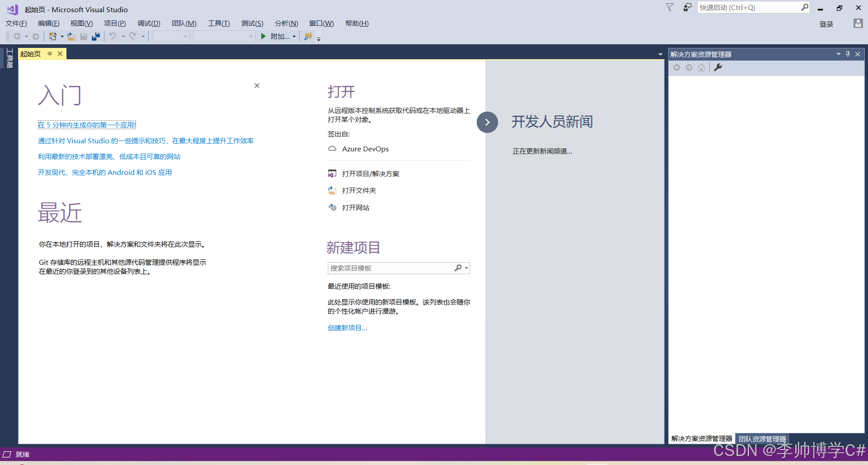Click the Azure DevOps cloud icon
This screenshot has height=465, width=868.
point(332,149)
